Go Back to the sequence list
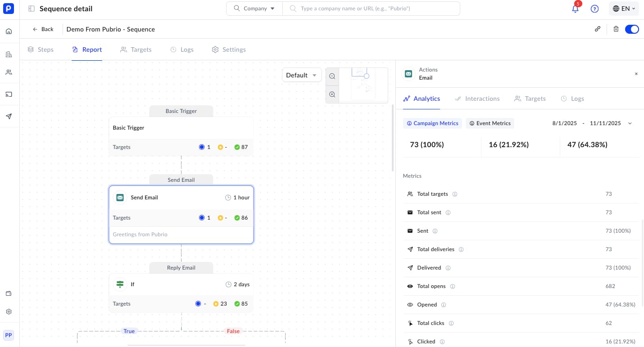Viewport: 644px width, 347px height. (x=43, y=29)
